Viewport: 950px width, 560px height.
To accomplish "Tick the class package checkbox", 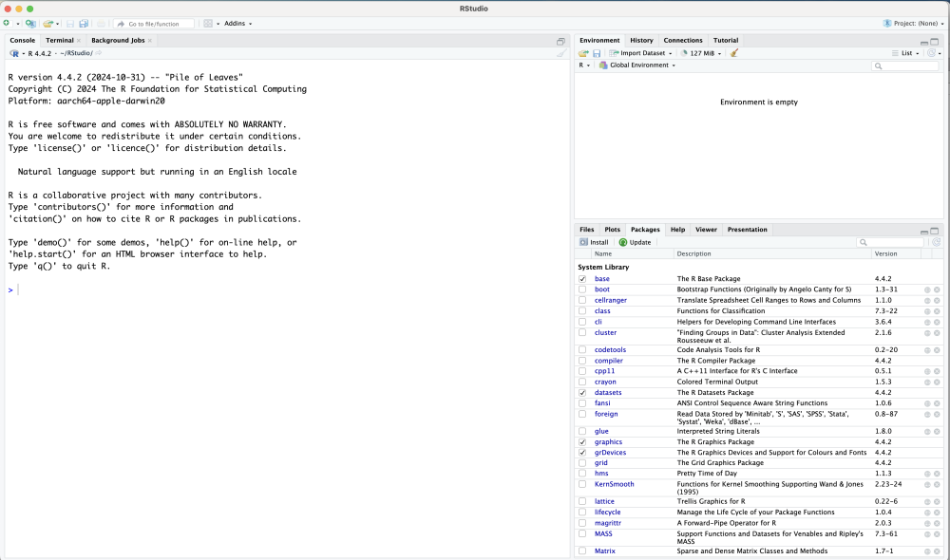I will tap(582, 311).
